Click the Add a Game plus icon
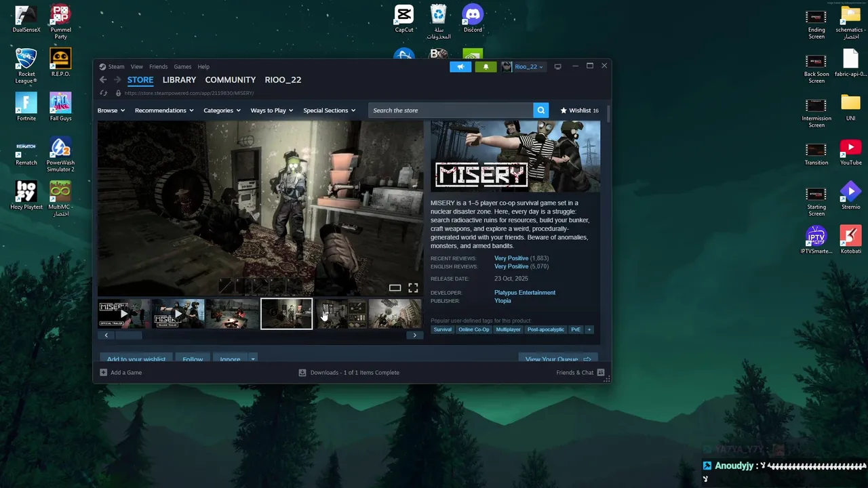This screenshot has height=488, width=868. 104,373
